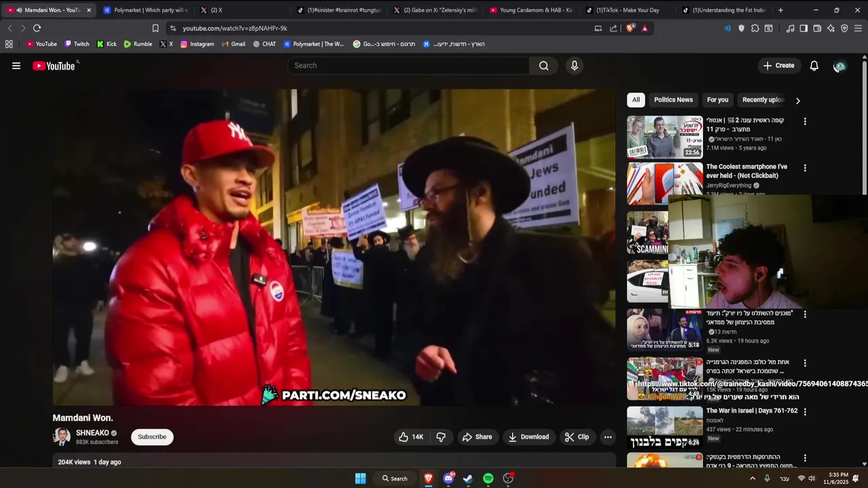Switch to the Young Cardamom & HAB tab
This screenshot has height=488, width=868.
532,10
